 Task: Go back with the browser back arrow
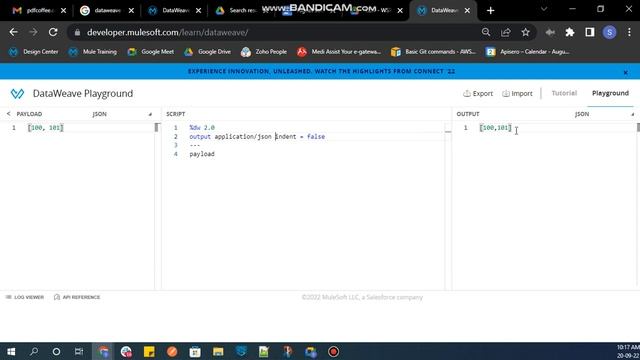pos(13,32)
